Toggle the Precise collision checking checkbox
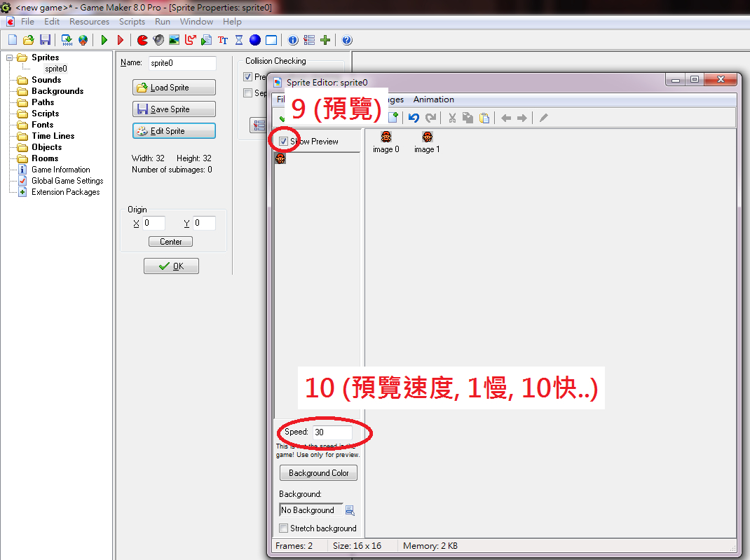 tap(247, 76)
